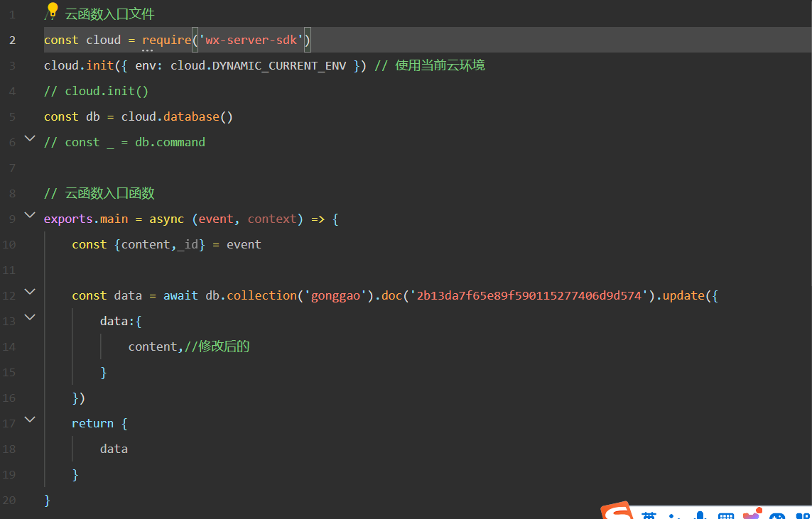812x519 pixels.
Task: Click line number 7 in the gutter
Action: [12, 168]
